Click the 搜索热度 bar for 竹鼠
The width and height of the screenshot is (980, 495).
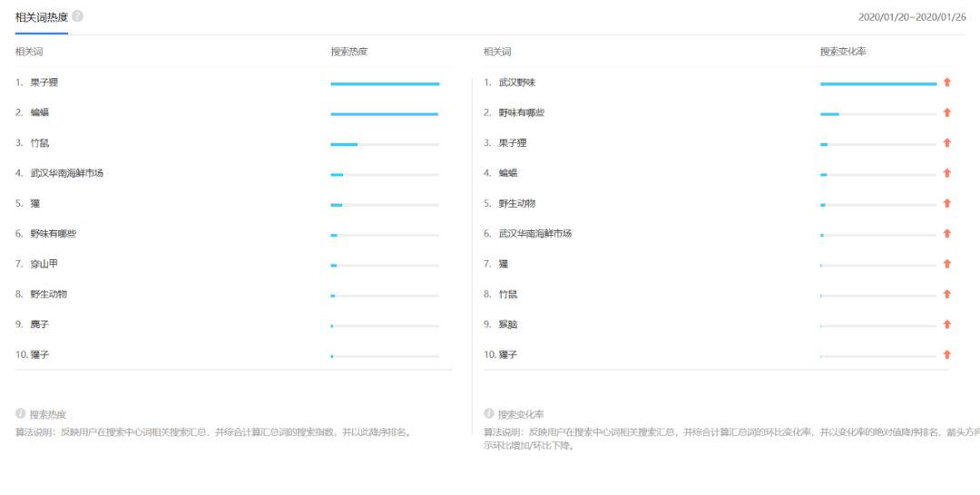coord(385,144)
